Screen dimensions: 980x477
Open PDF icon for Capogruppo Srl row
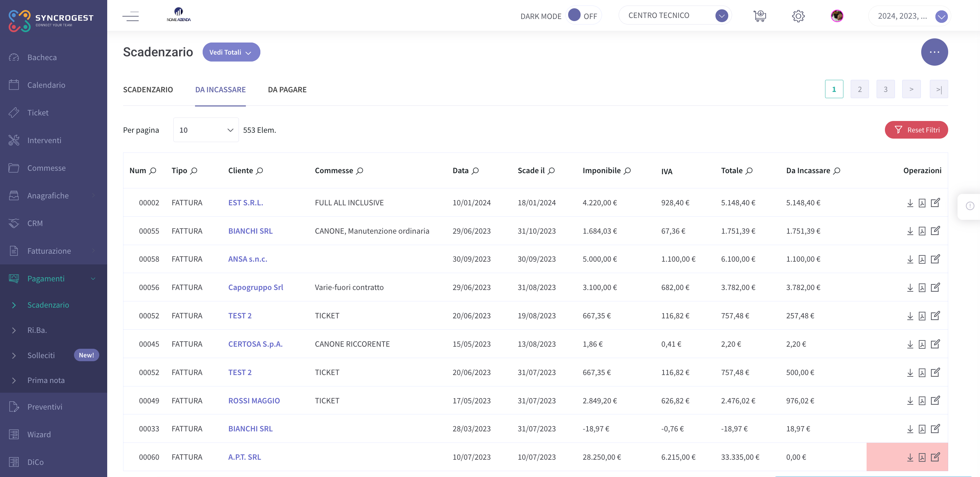(x=922, y=288)
